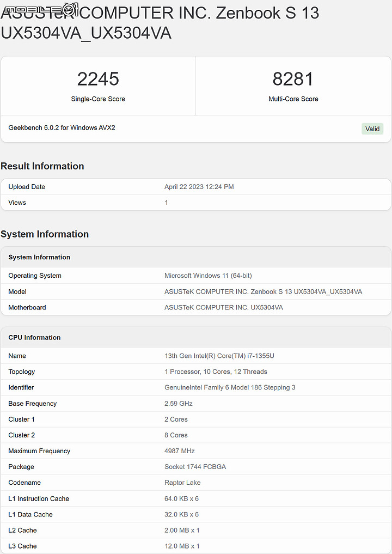The width and height of the screenshot is (392, 554).
Task: Select Motherboard value 'ASUSTeK COMPUTER INC. UX5304VA'
Action: pos(224,307)
